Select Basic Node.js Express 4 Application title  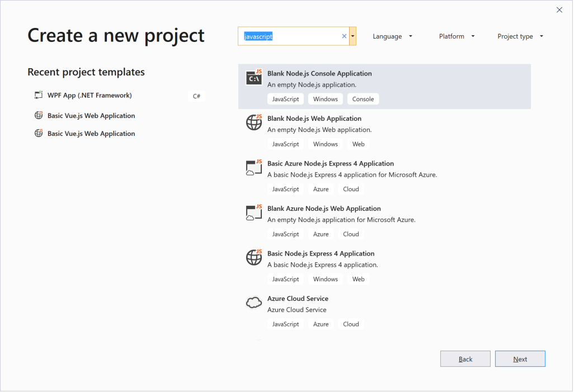(321, 254)
